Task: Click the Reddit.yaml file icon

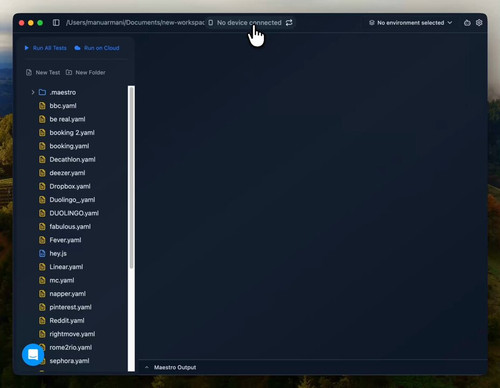Action: pos(42,320)
